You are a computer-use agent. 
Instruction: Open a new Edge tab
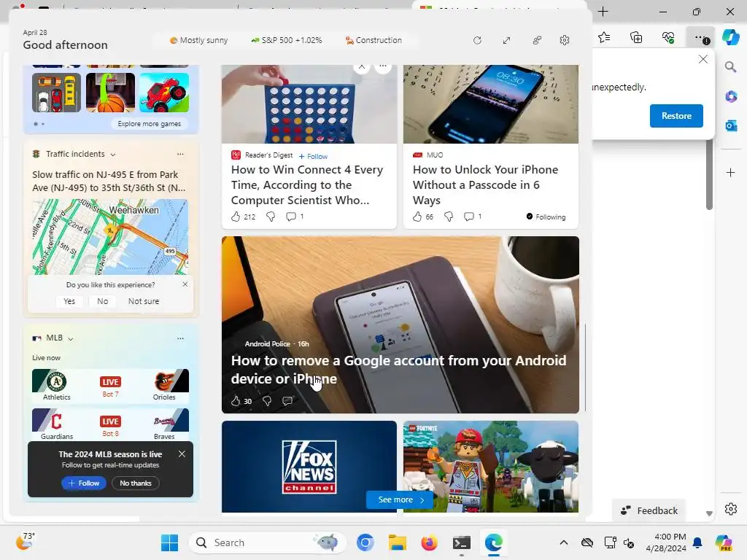(x=603, y=12)
